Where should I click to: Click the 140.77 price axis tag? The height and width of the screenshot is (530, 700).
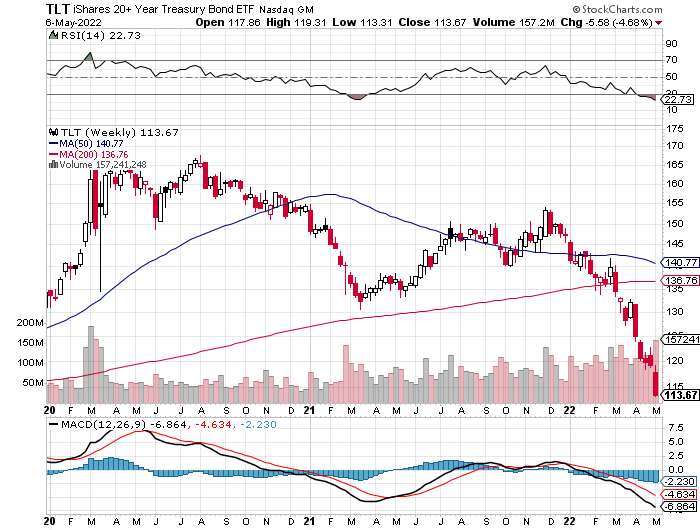point(681,263)
